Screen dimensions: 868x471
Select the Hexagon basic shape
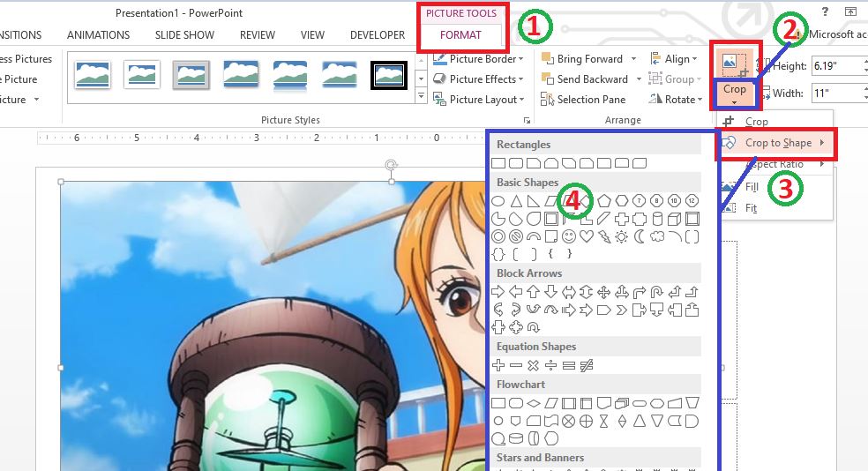pyautogui.click(x=622, y=201)
